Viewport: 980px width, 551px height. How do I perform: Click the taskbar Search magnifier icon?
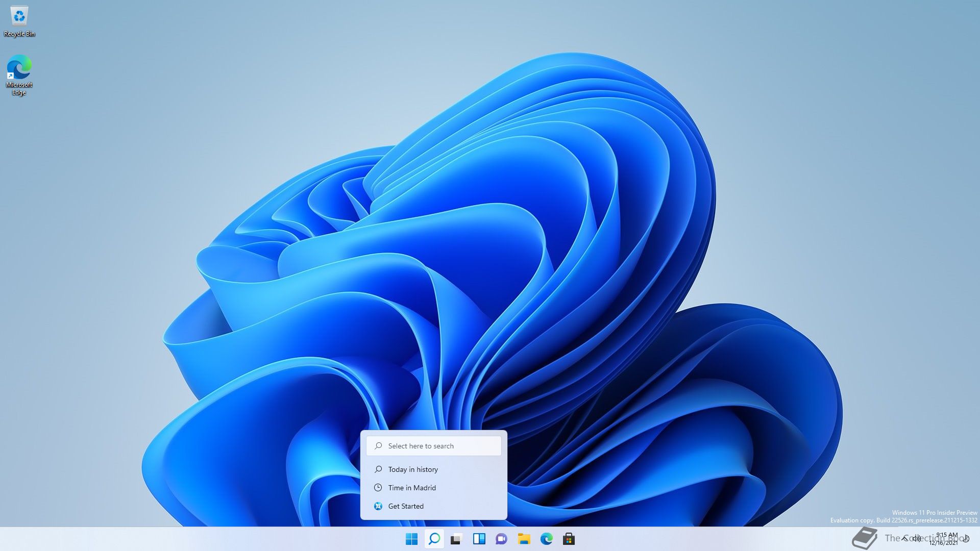[434, 539]
